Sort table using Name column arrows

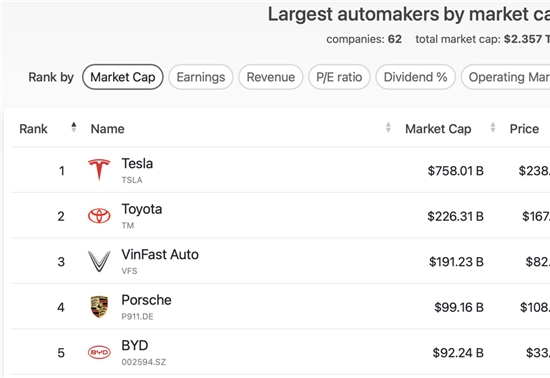(388, 127)
